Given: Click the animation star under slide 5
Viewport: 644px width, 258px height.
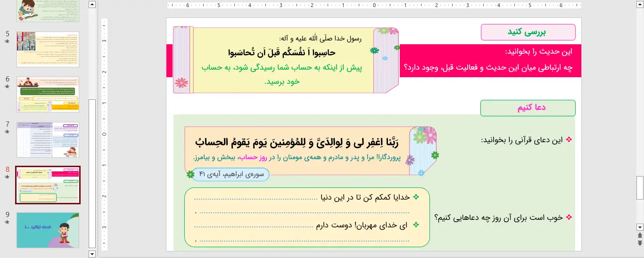Looking at the screenshot, I should [7, 41].
